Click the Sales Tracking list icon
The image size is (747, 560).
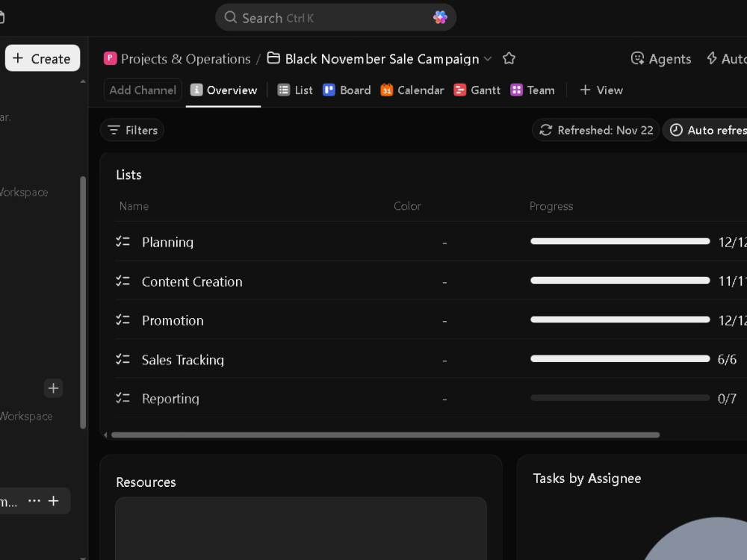(123, 359)
